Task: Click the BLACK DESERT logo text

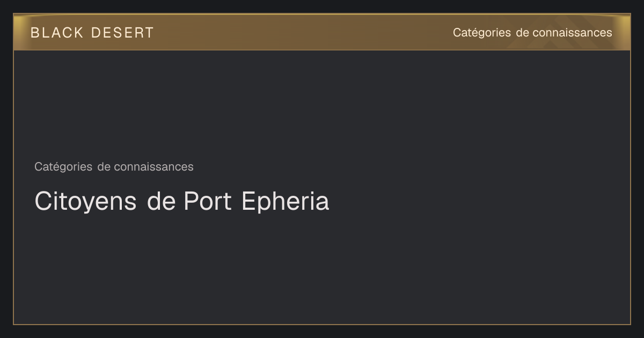Action: click(x=92, y=33)
